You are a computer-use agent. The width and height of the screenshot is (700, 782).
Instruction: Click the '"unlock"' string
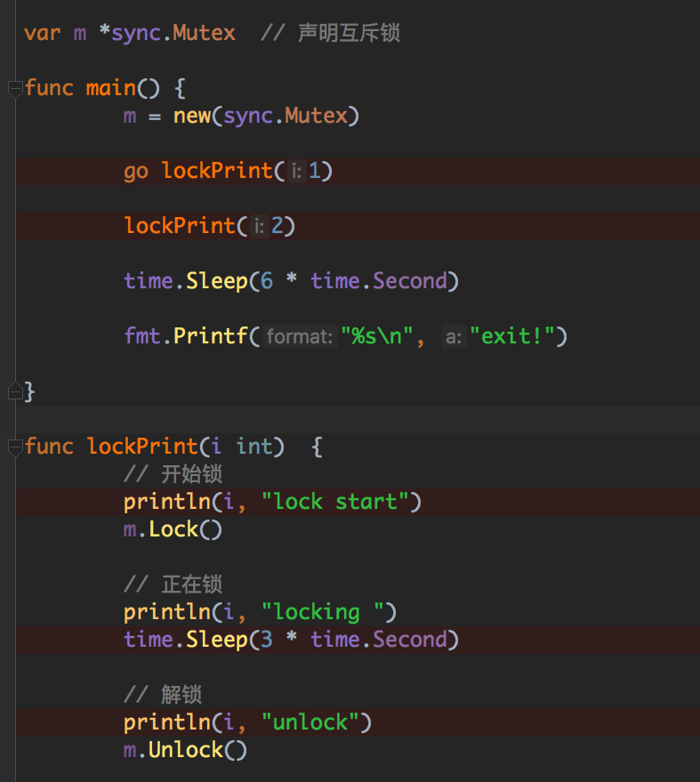pos(310,722)
